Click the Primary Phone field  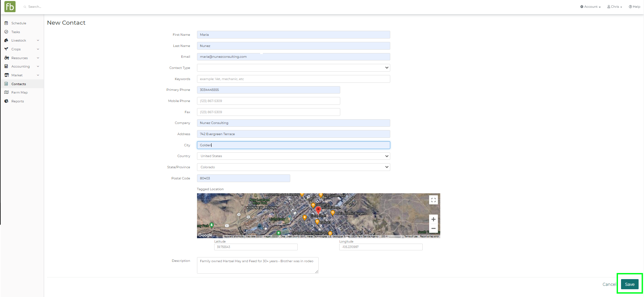click(268, 90)
